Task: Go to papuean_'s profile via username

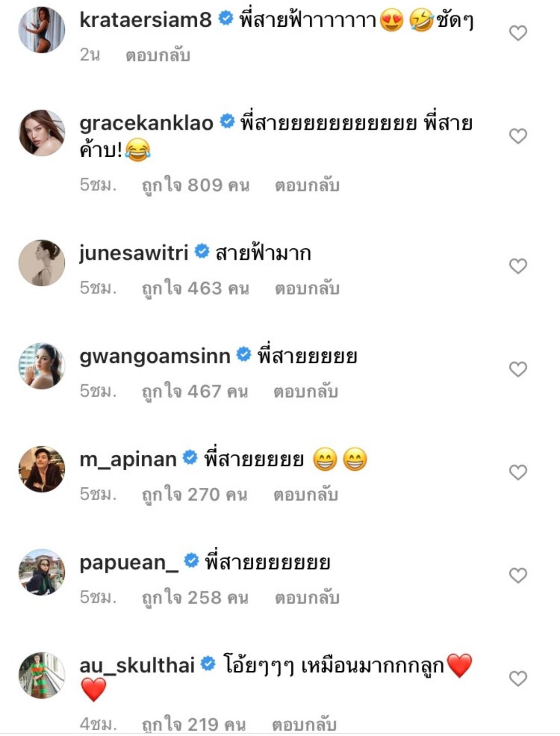Action: [129, 563]
